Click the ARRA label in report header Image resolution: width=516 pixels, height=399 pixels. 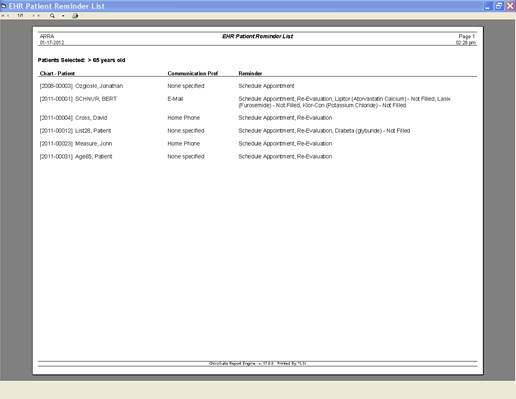pos(47,36)
